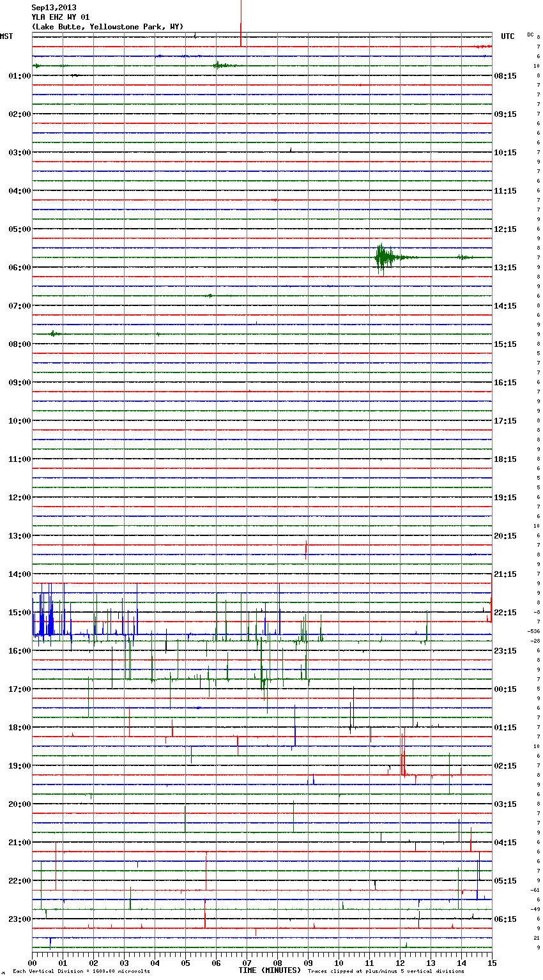Select the 16:00 MST row label

coord(20,651)
